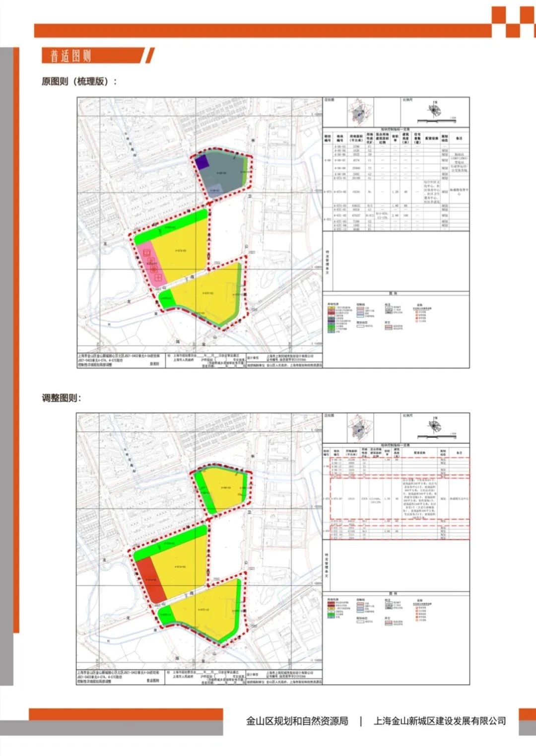Click land-use color legend in original map

point(340,318)
